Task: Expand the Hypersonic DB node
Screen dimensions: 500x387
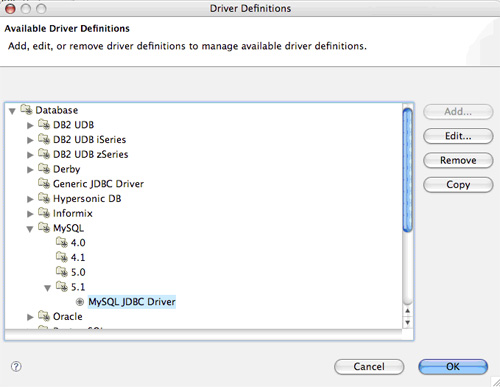Action: 30,199
